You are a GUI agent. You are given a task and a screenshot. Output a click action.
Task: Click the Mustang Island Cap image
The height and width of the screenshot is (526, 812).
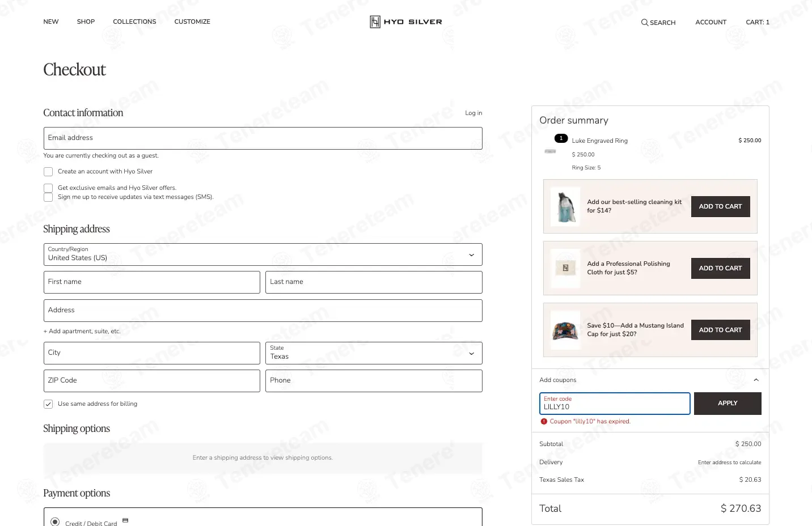pyautogui.click(x=565, y=330)
